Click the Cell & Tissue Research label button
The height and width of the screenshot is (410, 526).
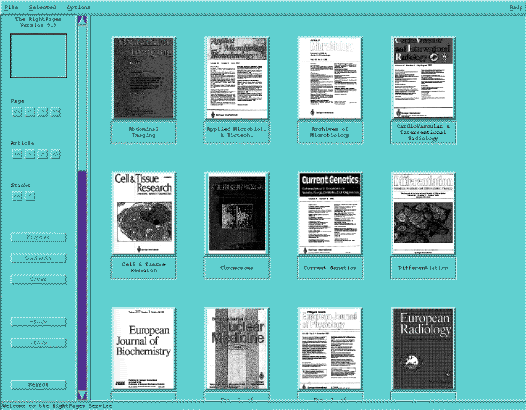click(143, 267)
